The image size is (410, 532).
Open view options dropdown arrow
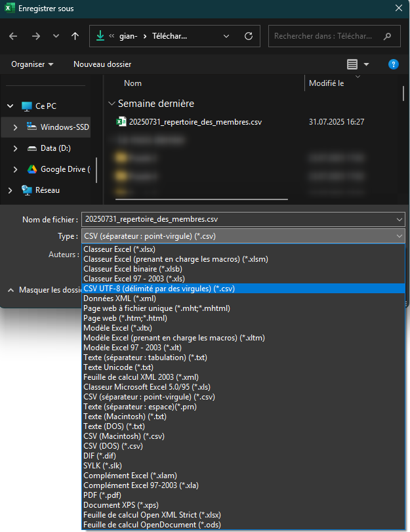(367, 64)
